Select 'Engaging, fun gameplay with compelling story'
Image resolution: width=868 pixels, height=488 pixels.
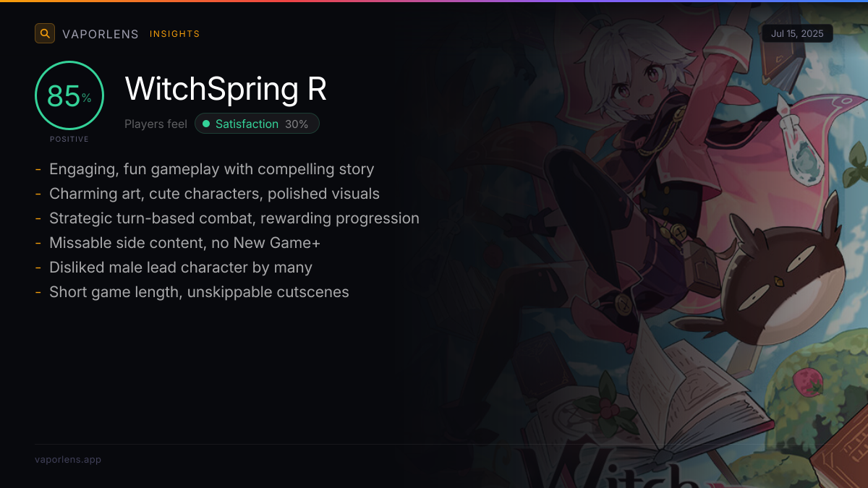(211, 169)
